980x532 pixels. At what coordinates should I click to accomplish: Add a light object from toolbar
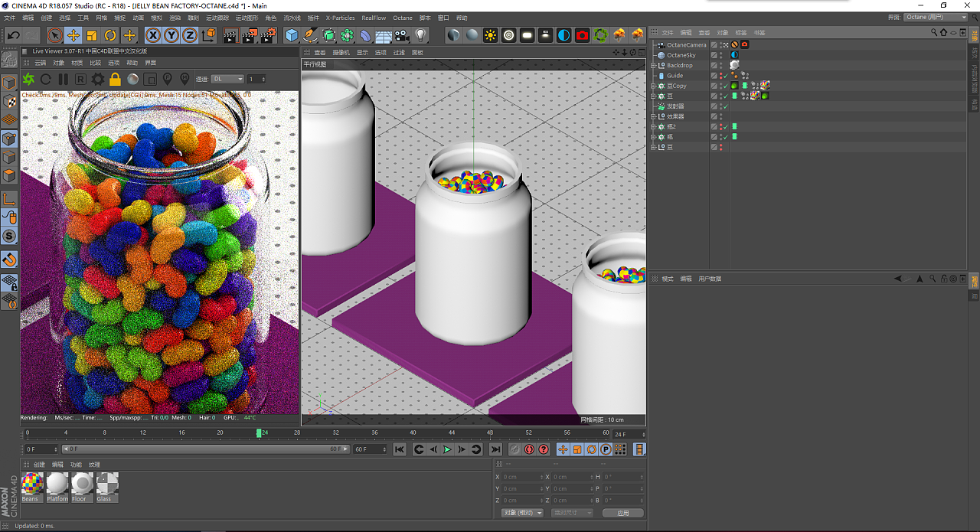(x=420, y=35)
